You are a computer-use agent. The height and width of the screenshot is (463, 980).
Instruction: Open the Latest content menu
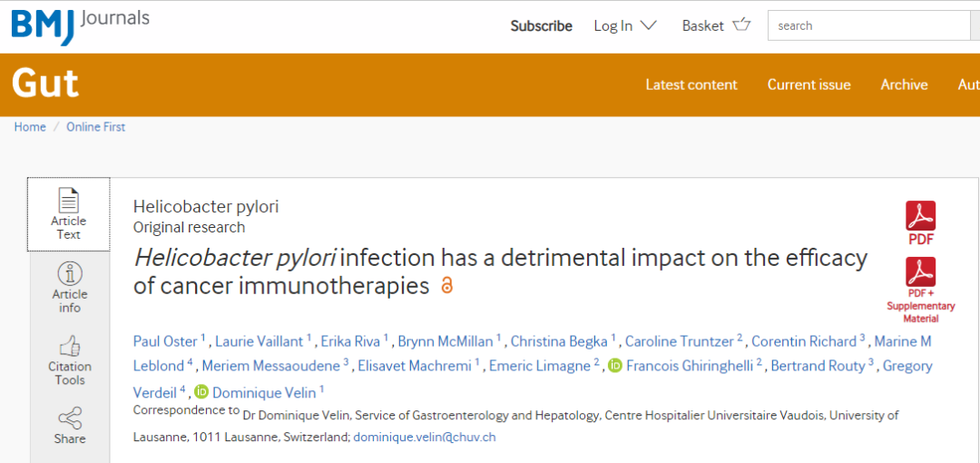[x=691, y=85]
